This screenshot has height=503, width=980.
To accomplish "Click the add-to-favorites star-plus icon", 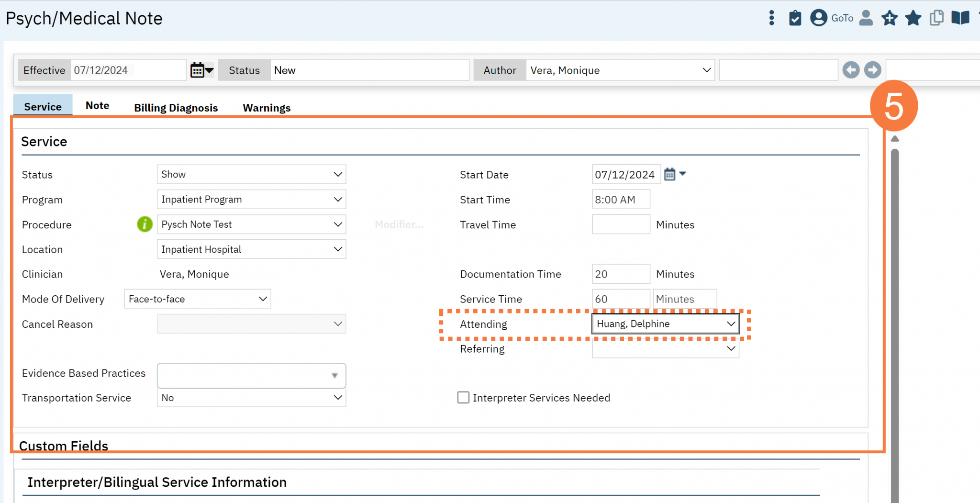I will click(x=889, y=18).
